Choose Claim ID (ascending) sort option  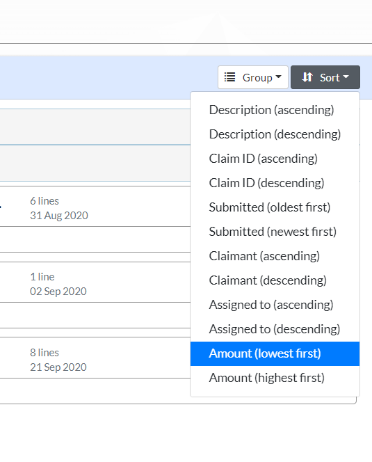tap(275, 159)
